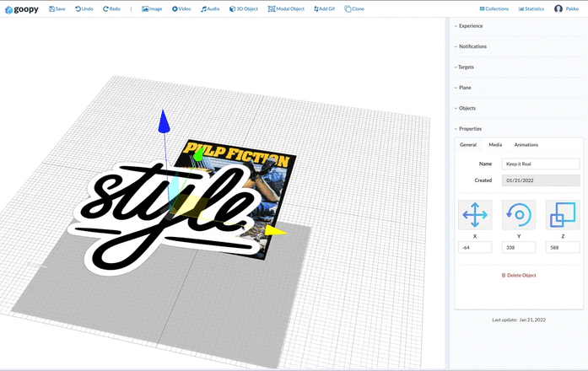Click the green gizmo arrow
Viewport: 588px width, 371px height.
pos(198,154)
